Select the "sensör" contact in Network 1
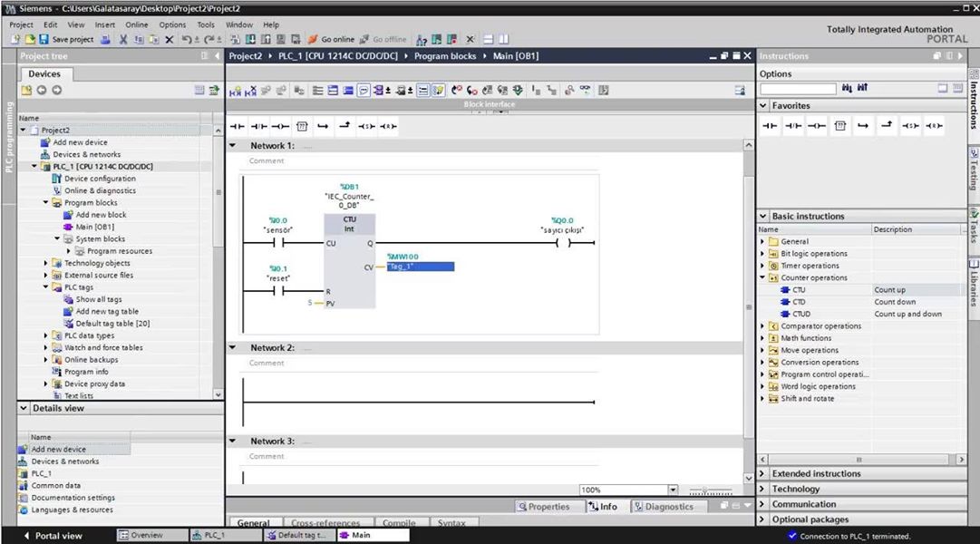The image size is (980, 544). [x=278, y=243]
